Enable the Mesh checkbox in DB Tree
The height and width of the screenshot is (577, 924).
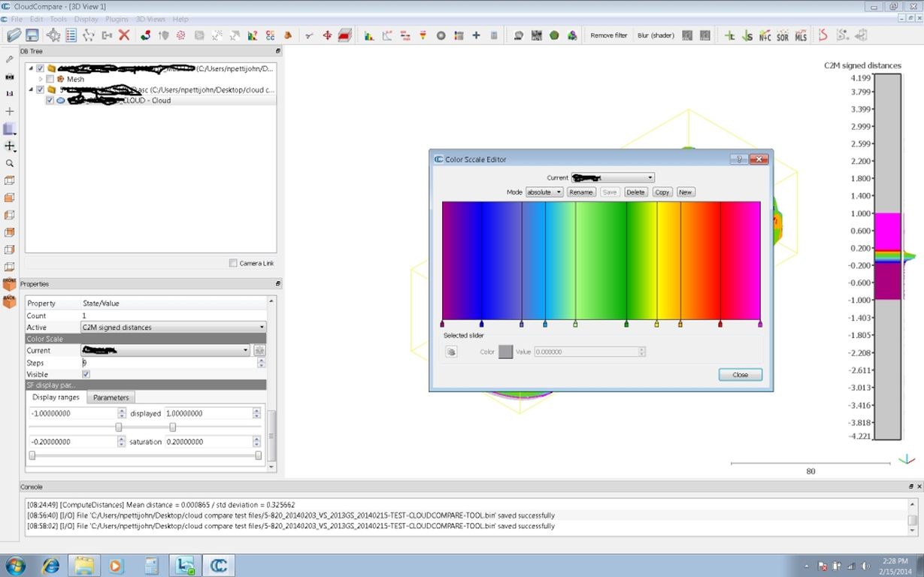coord(50,79)
